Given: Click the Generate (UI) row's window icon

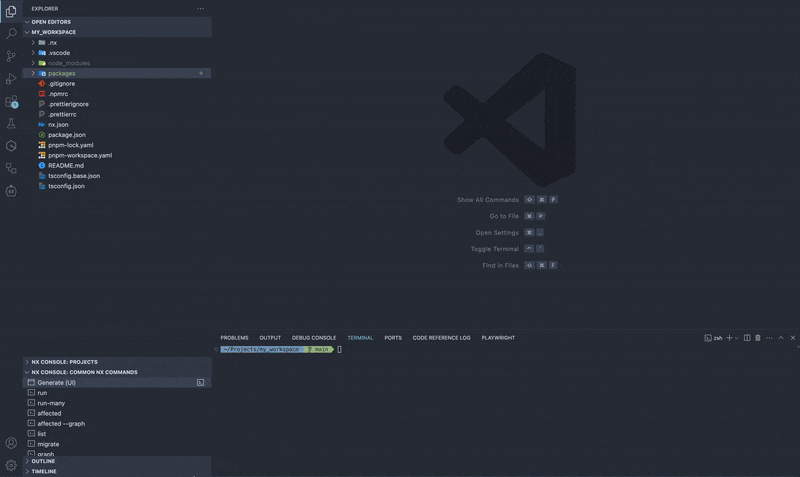Looking at the screenshot, I should pyautogui.click(x=31, y=382).
